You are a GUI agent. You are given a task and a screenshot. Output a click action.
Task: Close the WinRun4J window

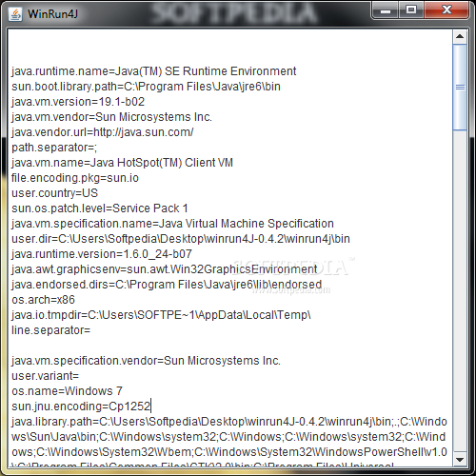pyautogui.click(x=446, y=10)
